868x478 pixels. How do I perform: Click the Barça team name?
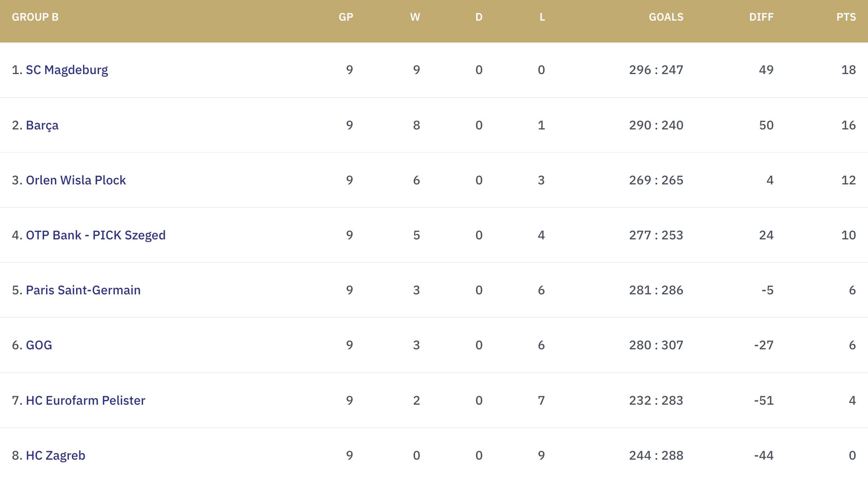[x=42, y=125]
